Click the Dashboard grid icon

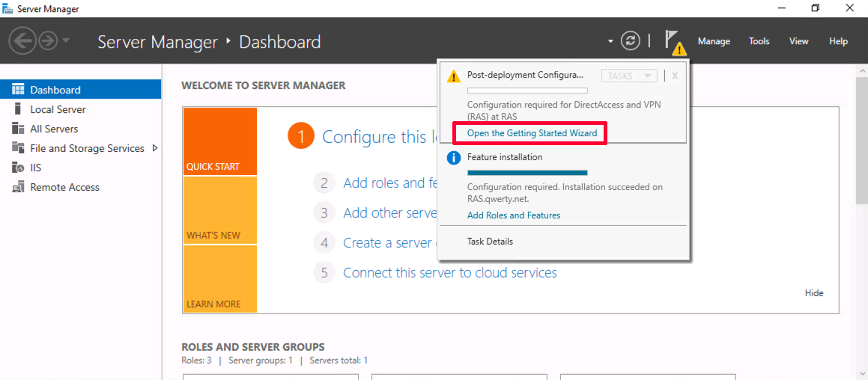(18, 90)
